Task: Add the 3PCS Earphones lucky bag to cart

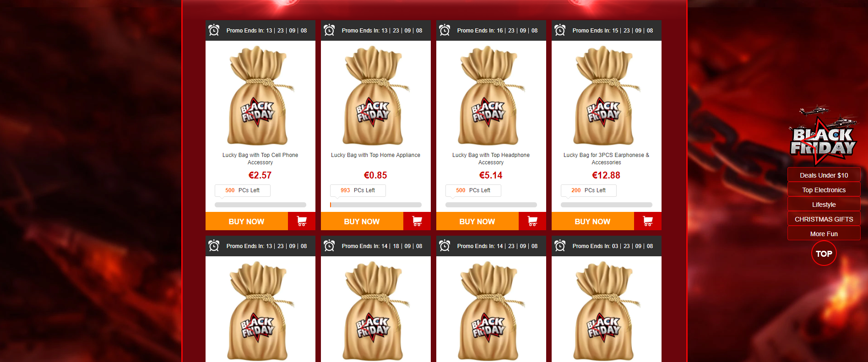Action: pyautogui.click(x=648, y=221)
